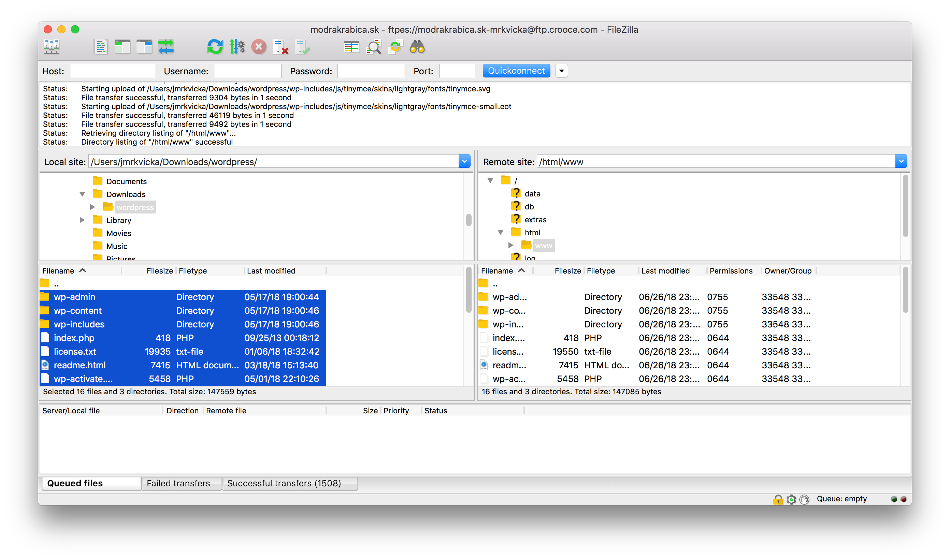Select index.php in the local file list
Image resolution: width=950 pixels, height=560 pixels.
pyautogui.click(x=183, y=338)
